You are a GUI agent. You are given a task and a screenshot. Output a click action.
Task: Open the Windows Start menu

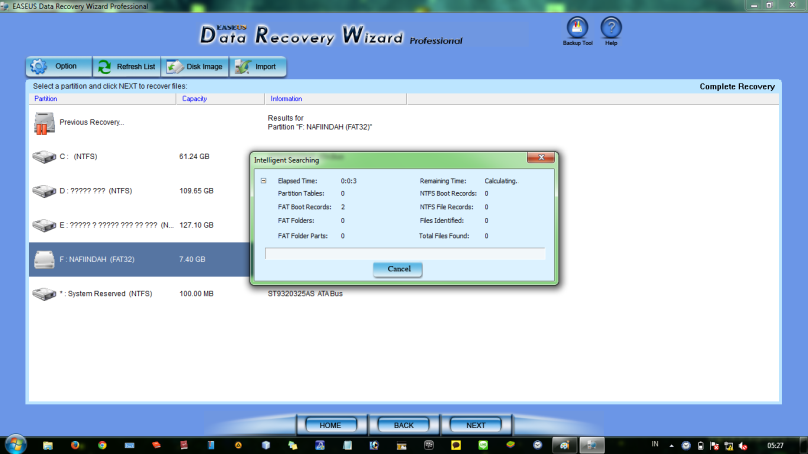point(15,445)
